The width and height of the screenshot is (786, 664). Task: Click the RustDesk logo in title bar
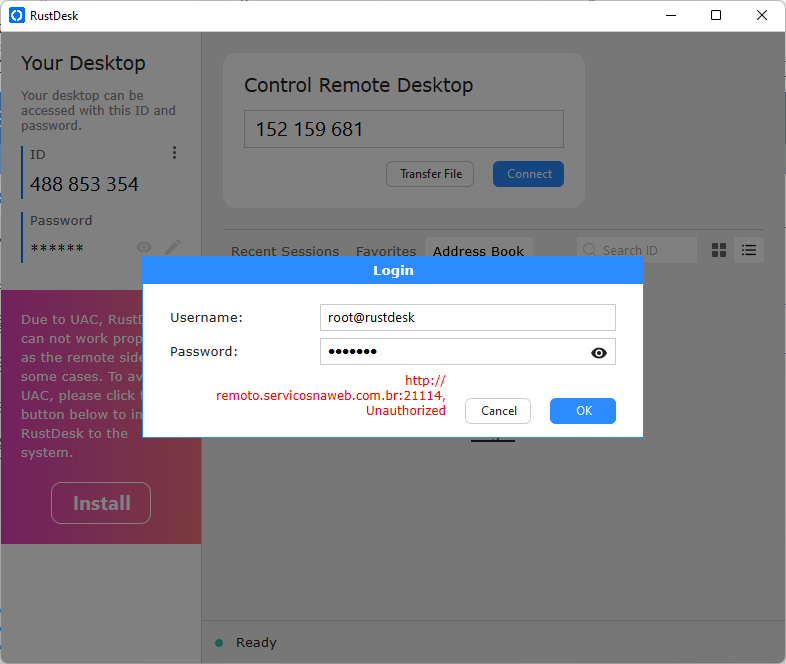coord(17,16)
